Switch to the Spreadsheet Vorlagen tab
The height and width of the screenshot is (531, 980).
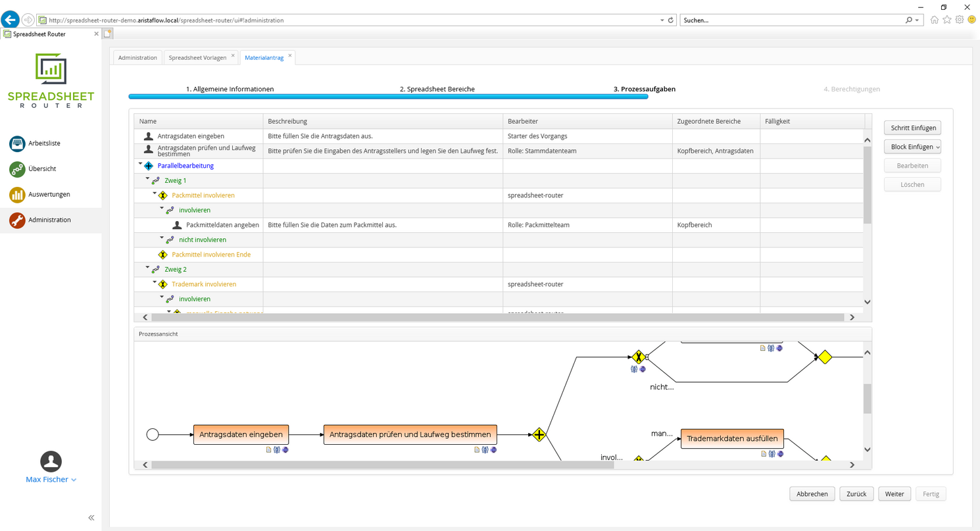coord(197,58)
